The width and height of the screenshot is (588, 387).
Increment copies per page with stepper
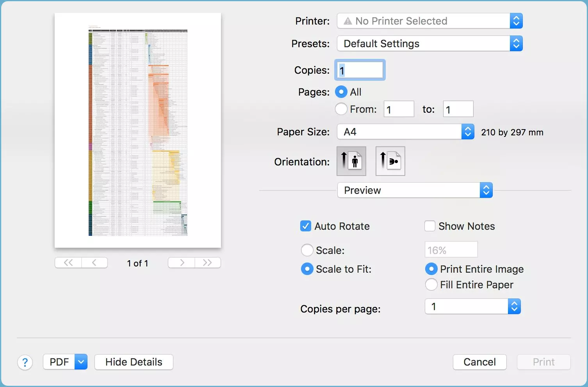point(515,304)
